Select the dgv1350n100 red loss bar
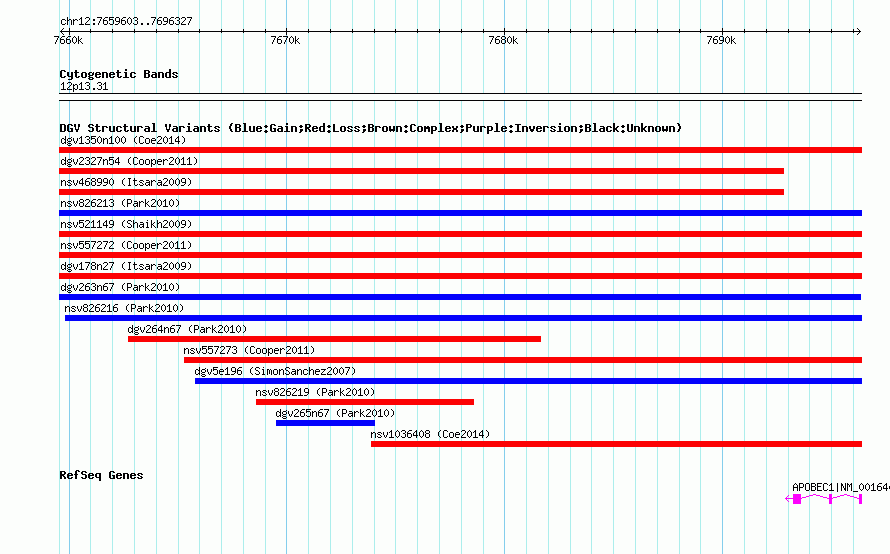The height and width of the screenshot is (554, 890). [460, 150]
